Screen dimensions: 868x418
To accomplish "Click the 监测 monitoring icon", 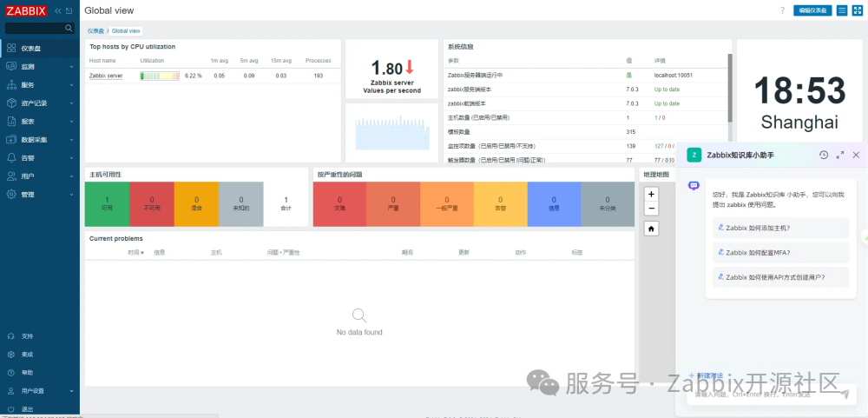I will point(11,67).
